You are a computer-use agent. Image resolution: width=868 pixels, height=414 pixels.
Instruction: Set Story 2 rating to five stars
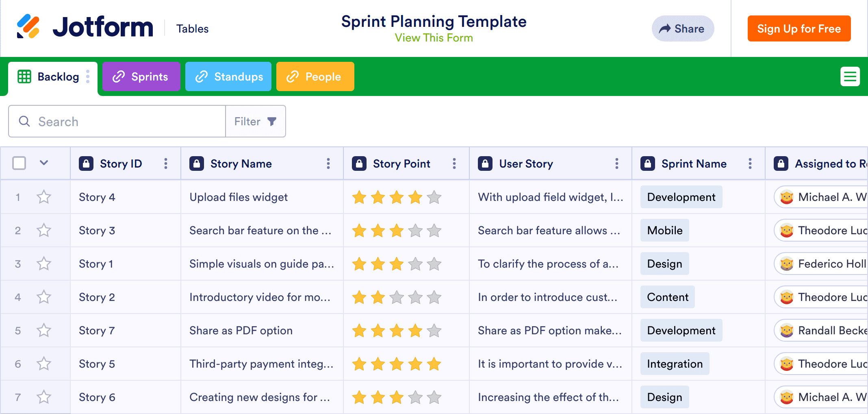[x=434, y=297]
